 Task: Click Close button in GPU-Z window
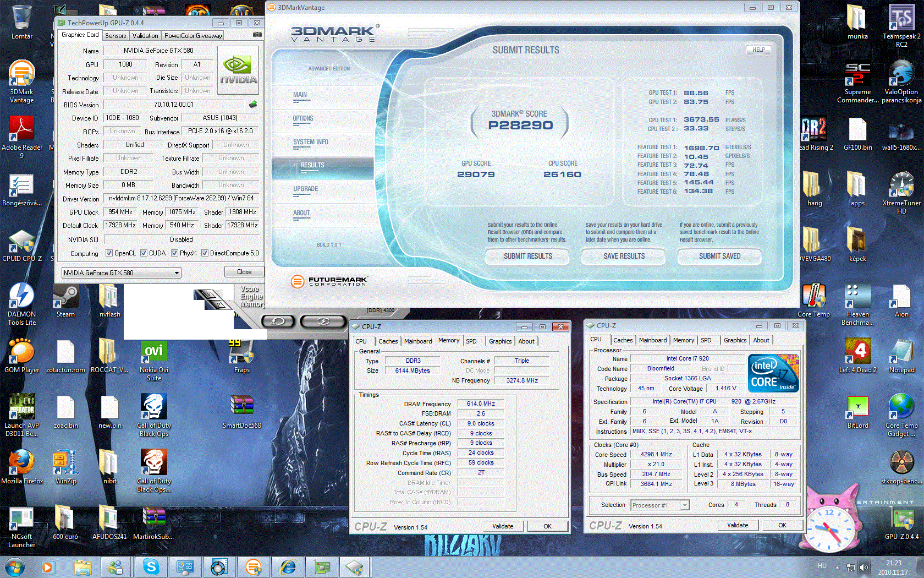point(244,272)
